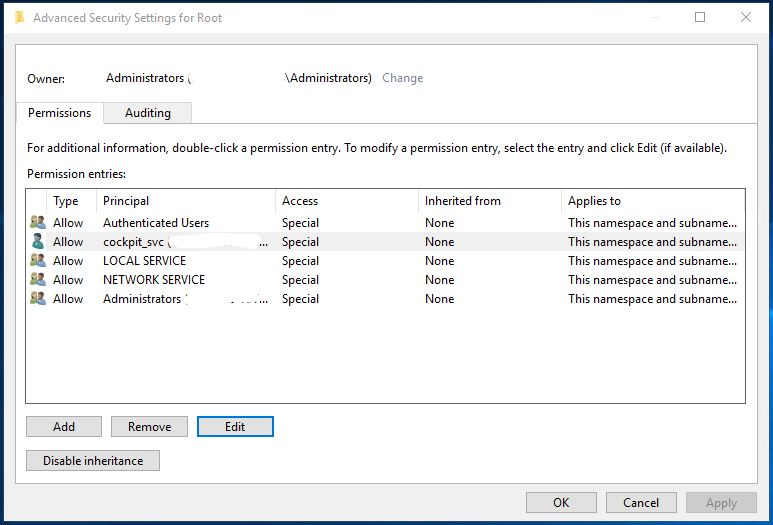Viewport: 773px width, 525px height.
Task: Click Allow in cockpit_svc row
Action: [68, 242]
